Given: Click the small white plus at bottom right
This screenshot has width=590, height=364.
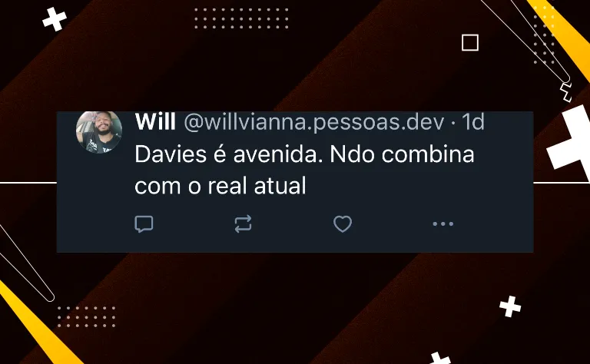Looking at the screenshot, I should click(510, 306).
